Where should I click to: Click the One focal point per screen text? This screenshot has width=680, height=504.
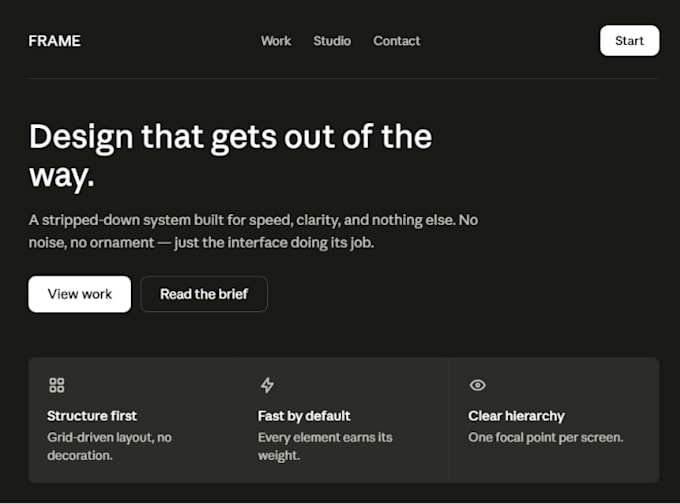coord(546,437)
